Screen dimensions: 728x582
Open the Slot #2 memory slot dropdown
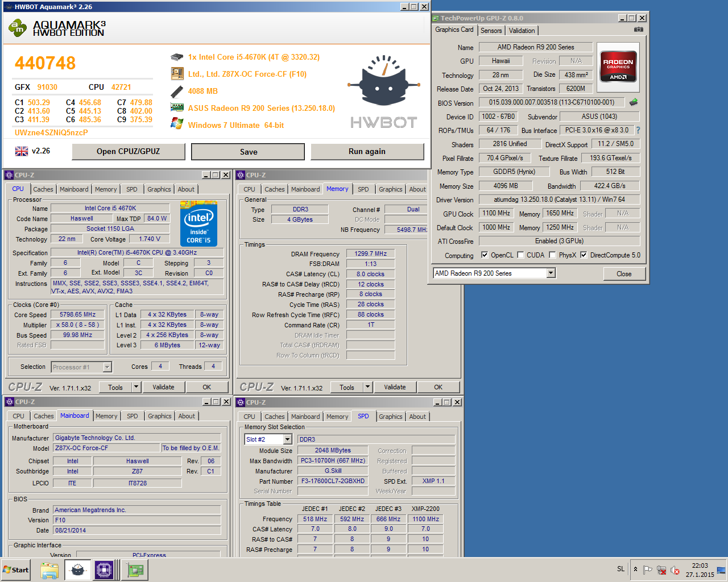pos(287,439)
